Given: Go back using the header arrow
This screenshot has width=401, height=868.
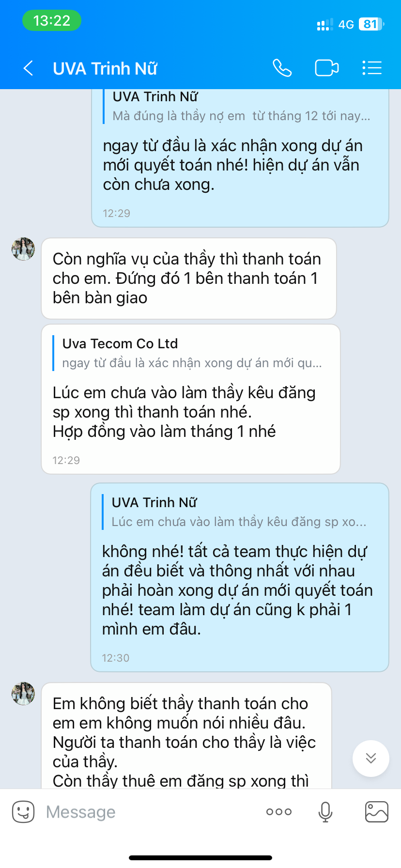Looking at the screenshot, I should tap(29, 68).
